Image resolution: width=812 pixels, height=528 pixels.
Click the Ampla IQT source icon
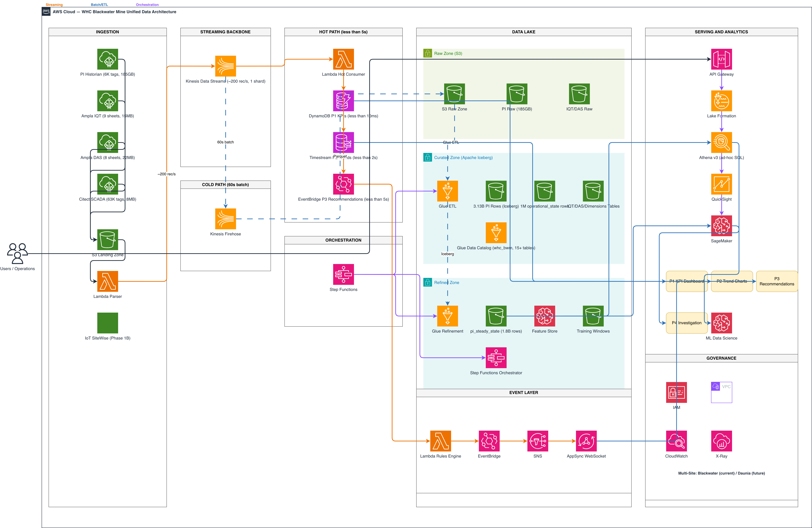coord(108,101)
